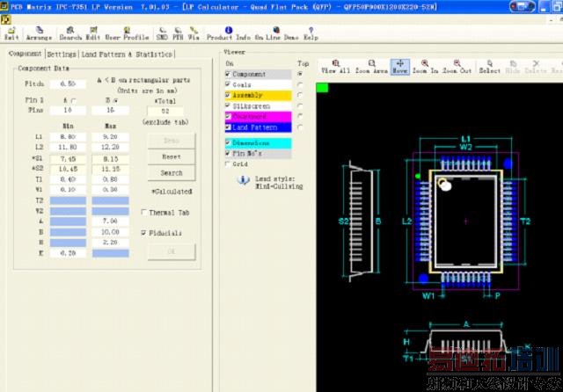The image size is (563, 392).
Task: Click the Arrange toolbar icon
Action: click(39, 33)
